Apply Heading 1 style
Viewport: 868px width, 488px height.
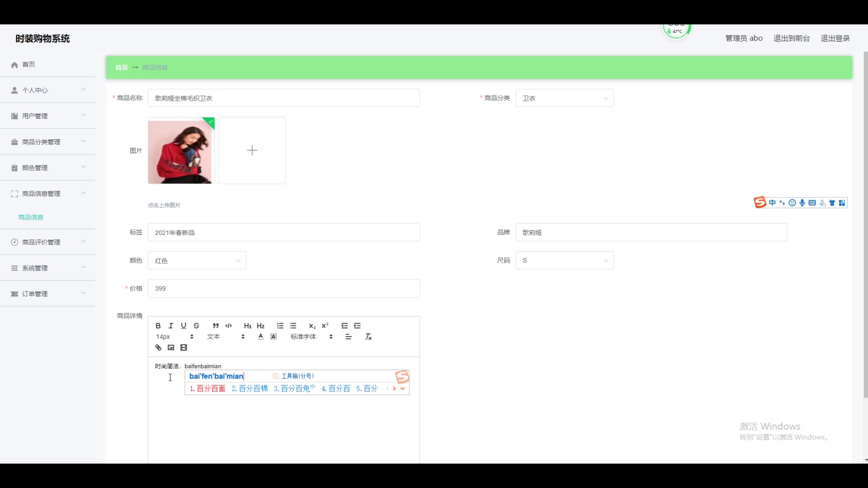click(248, 326)
